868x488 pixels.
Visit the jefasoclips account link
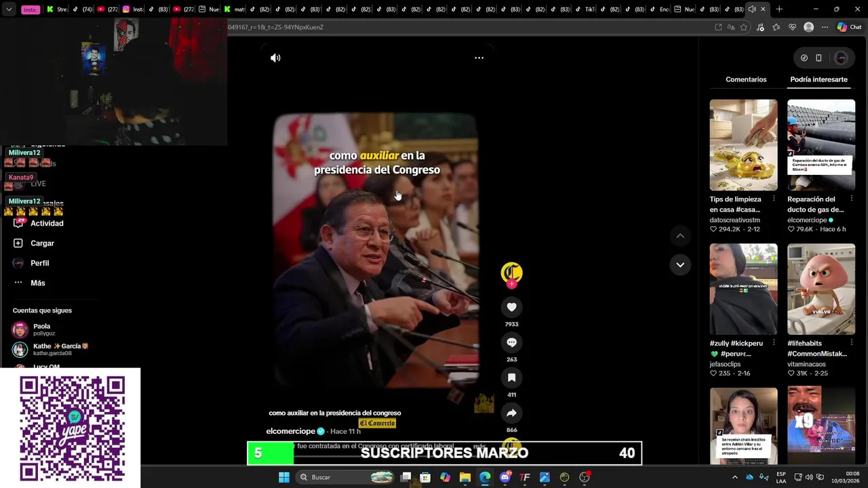coord(725,365)
